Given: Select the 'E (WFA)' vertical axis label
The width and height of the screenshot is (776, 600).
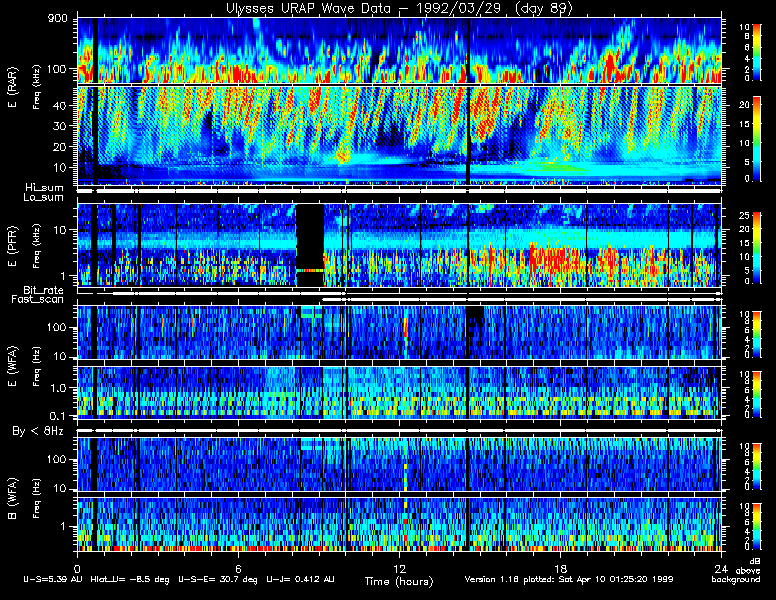Looking at the screenshot, I should 12,366.
